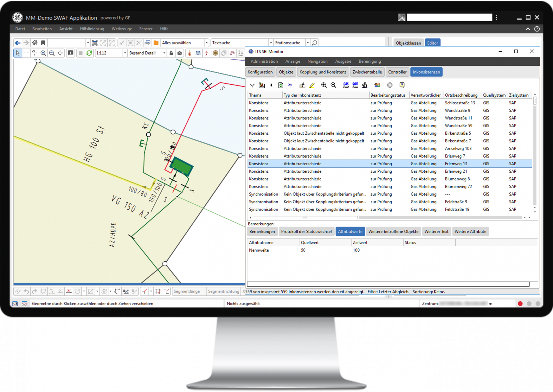
Task: Click the GIS wrench tool icon
Action: (x=346, y=85)
